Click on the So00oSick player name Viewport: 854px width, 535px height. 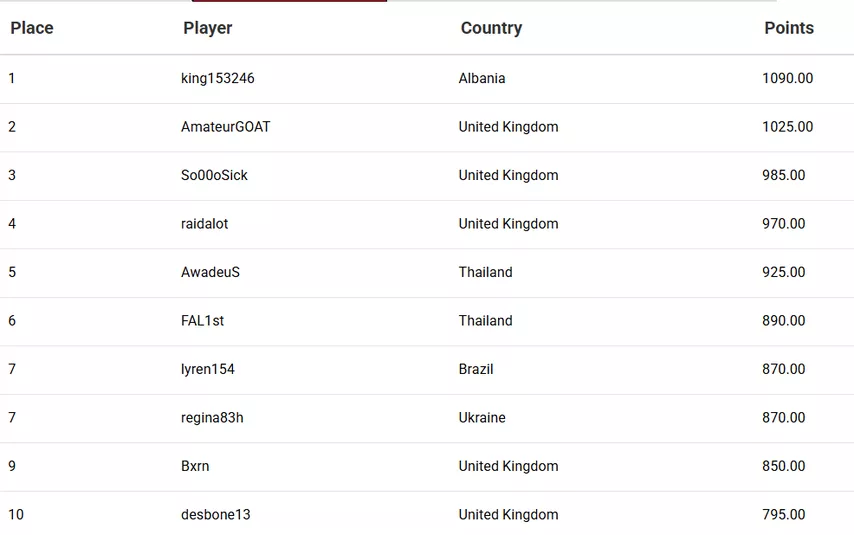215,175
